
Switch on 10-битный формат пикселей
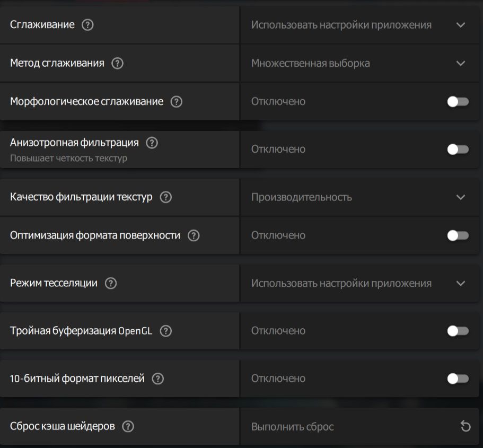[x=458, y=379]
